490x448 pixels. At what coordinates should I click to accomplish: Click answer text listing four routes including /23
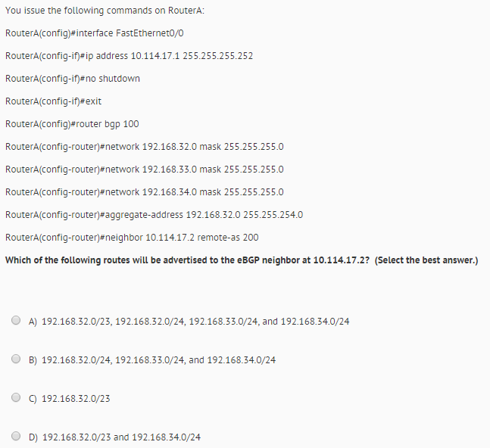[x=189, y=322]
